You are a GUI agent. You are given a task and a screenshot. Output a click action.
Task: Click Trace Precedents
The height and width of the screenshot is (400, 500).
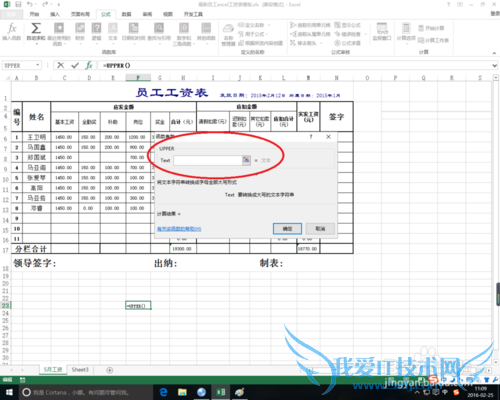310,25
